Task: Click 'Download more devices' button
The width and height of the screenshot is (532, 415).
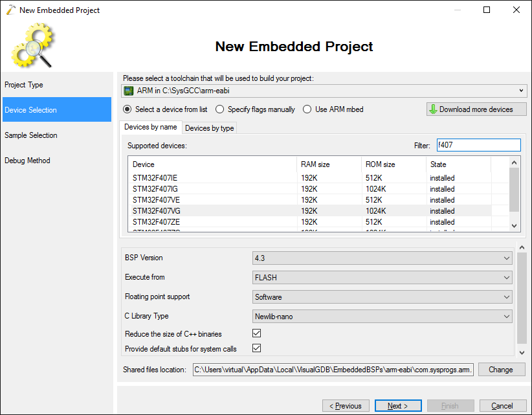Action: point(476,109)
